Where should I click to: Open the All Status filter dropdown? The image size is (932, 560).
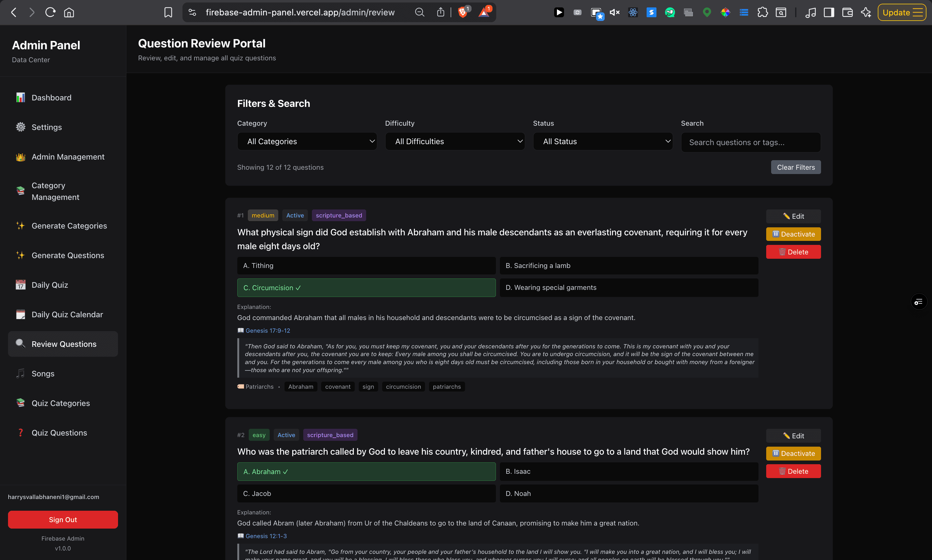603,141
